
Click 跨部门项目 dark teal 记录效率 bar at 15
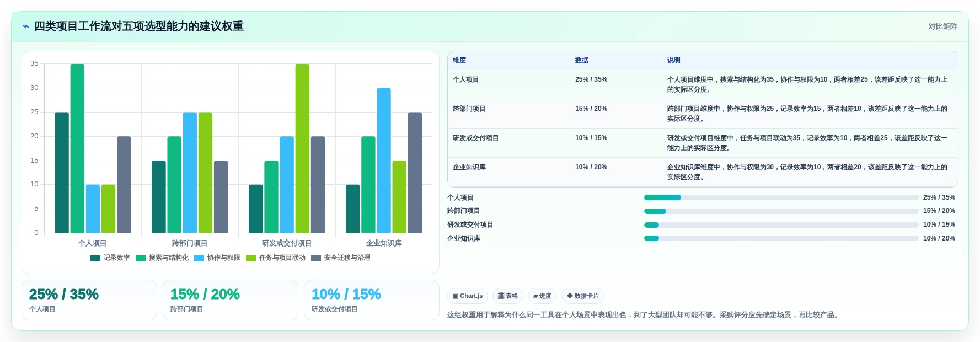[x=159, y=197]
